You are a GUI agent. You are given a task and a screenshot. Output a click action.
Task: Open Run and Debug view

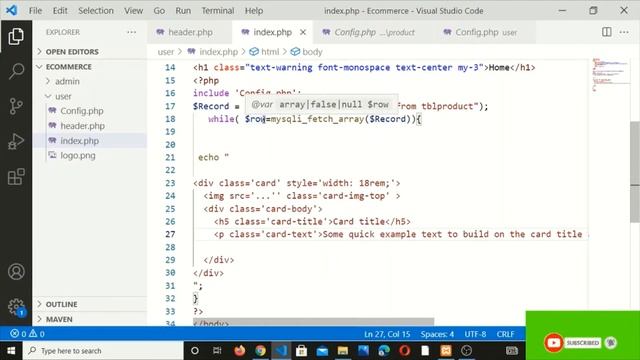16,141
